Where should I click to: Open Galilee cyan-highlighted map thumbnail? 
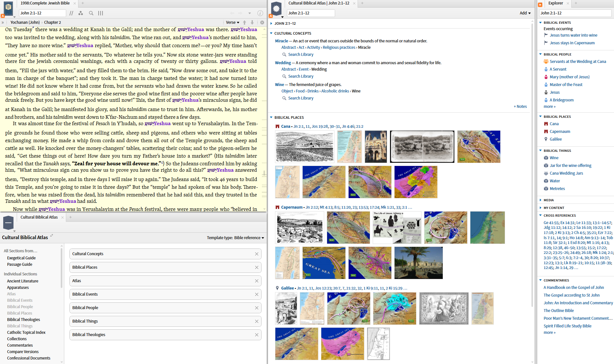(x=395, y=308)
